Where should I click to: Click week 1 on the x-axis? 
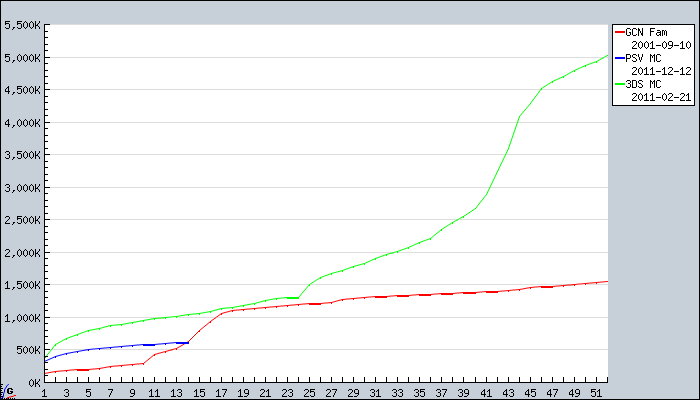point(44,393)
